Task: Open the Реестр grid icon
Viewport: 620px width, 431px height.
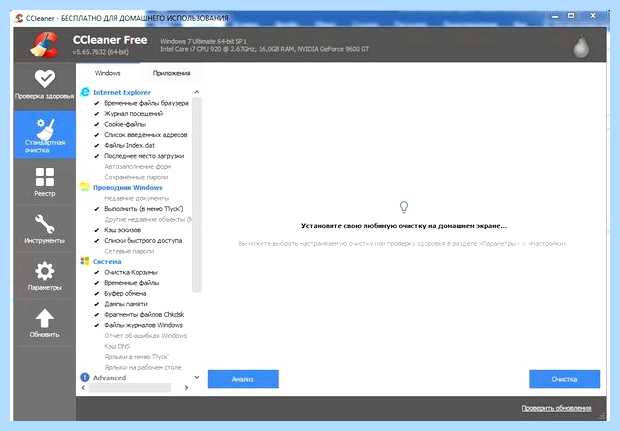Action: click(x=45, y=177)
